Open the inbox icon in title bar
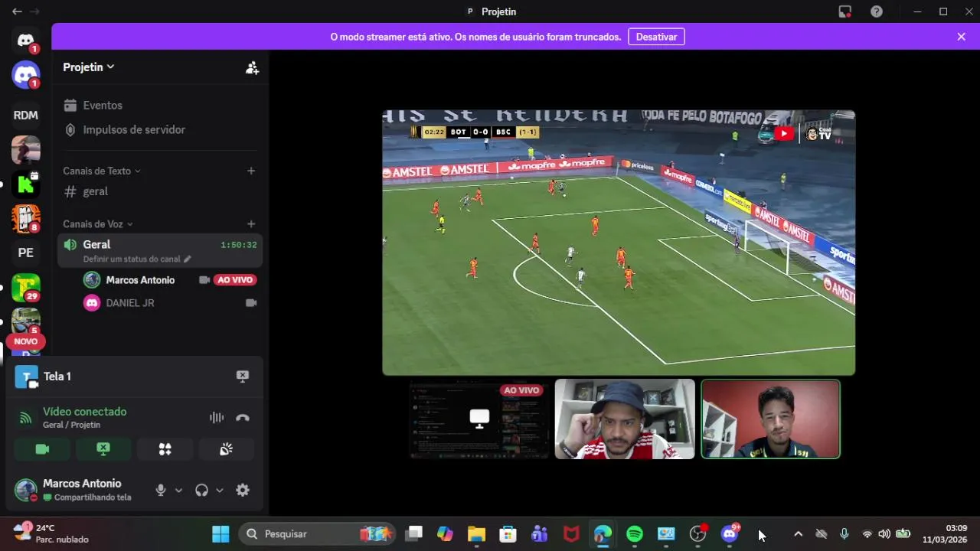This screenshot has height=551, width=980. pyautogui.click(x=845, y=11)
